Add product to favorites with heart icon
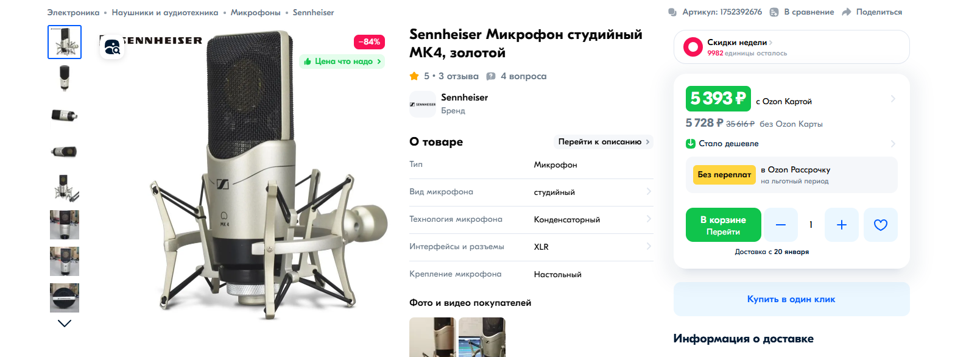Viewport: 980px width, 357px height. point(880,225)
